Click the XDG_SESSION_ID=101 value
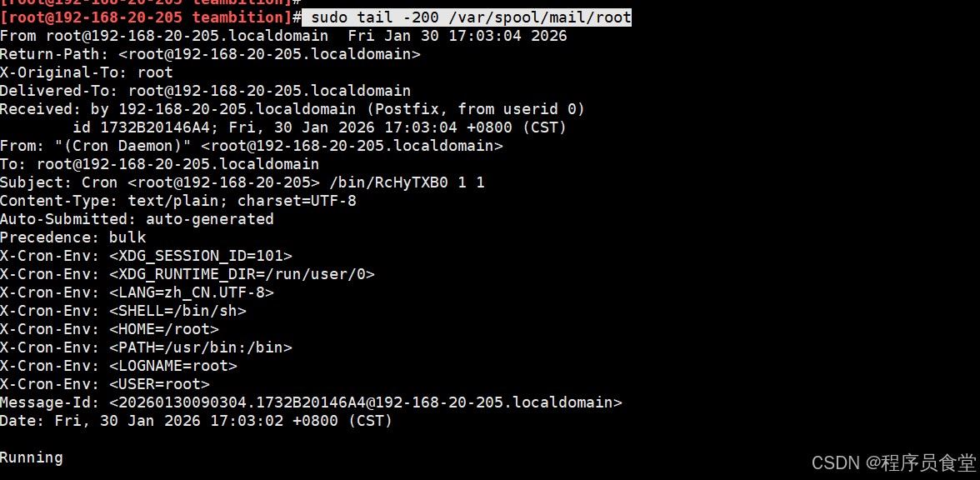 click(x=201, y=256)
